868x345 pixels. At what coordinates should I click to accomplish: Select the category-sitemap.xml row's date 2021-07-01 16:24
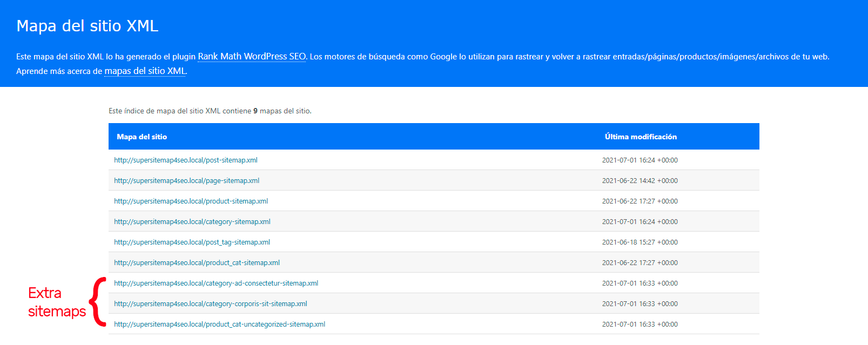pos(640,222)
